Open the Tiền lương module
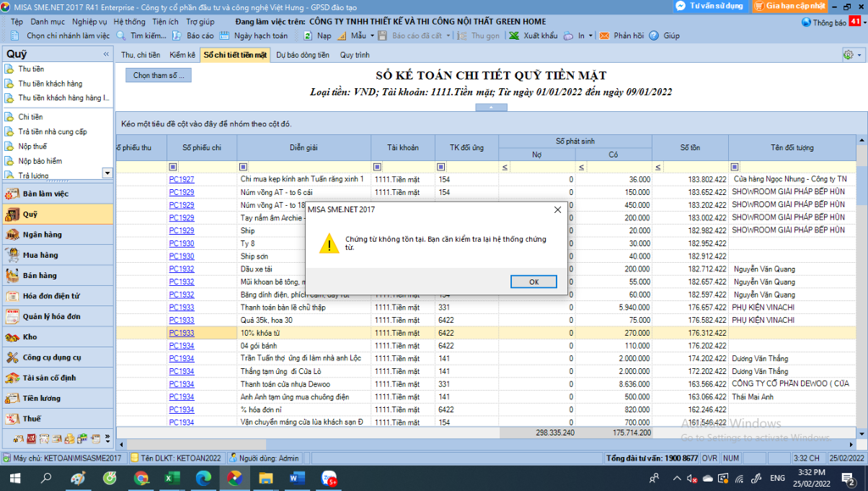The width and height of the screenshot is (868, 491). (58, 399)
